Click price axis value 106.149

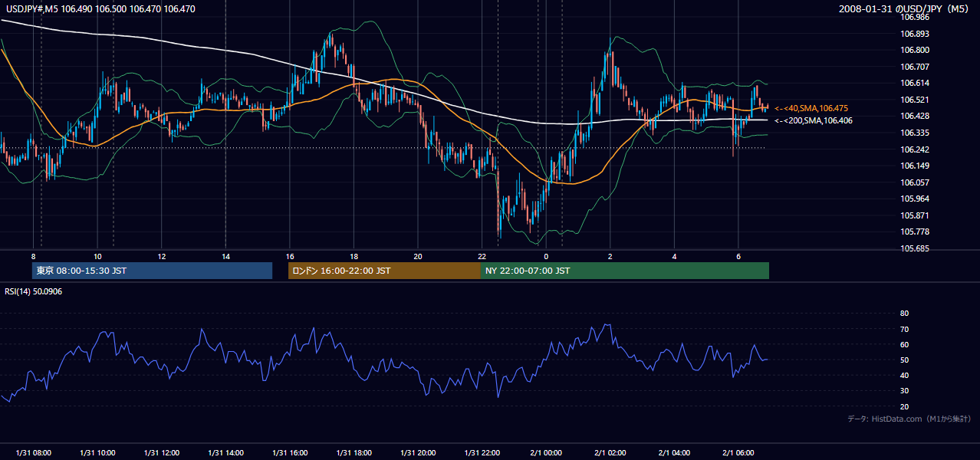(915, 166)
